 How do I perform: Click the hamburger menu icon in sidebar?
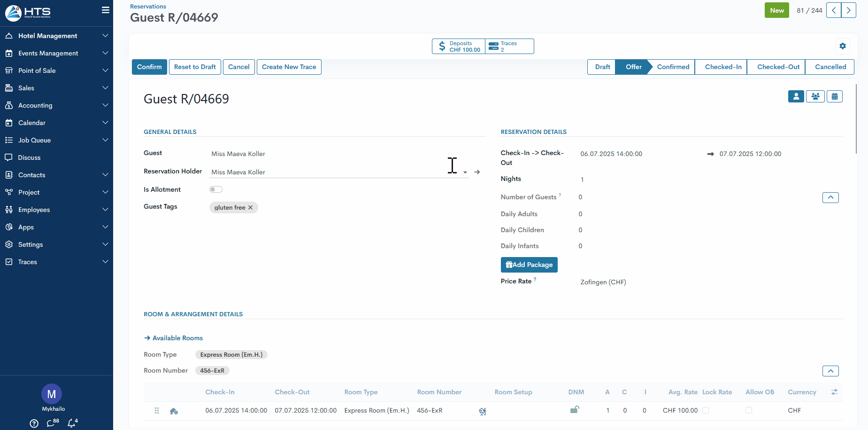(106, 10)
